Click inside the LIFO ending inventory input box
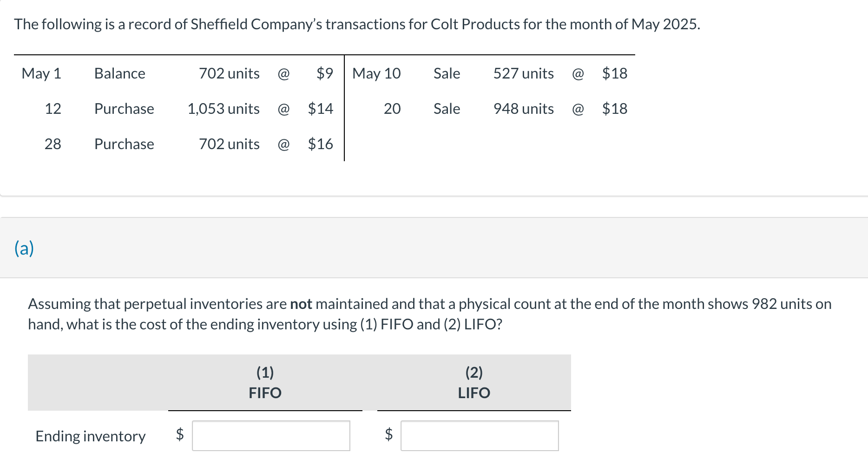 pos(480,436)
